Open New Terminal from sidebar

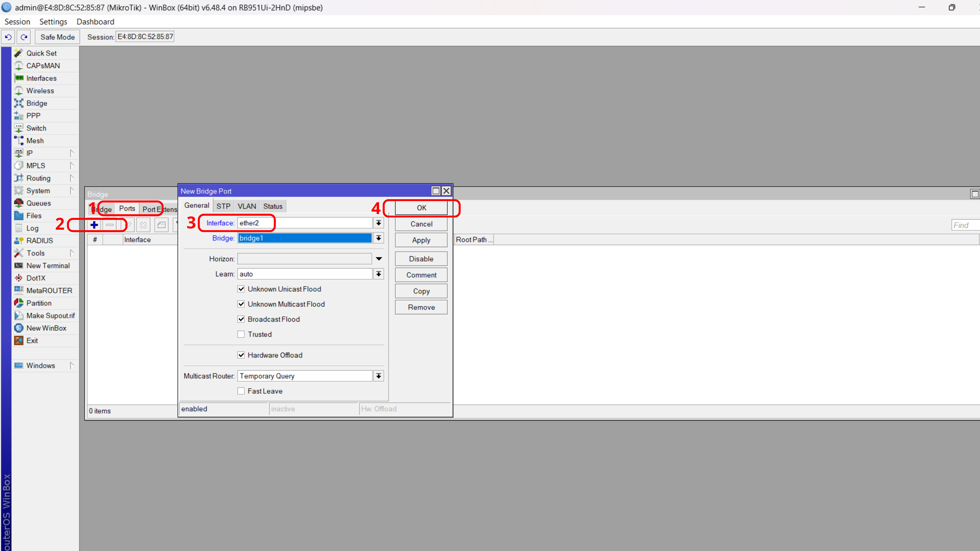tap(48, 266)
